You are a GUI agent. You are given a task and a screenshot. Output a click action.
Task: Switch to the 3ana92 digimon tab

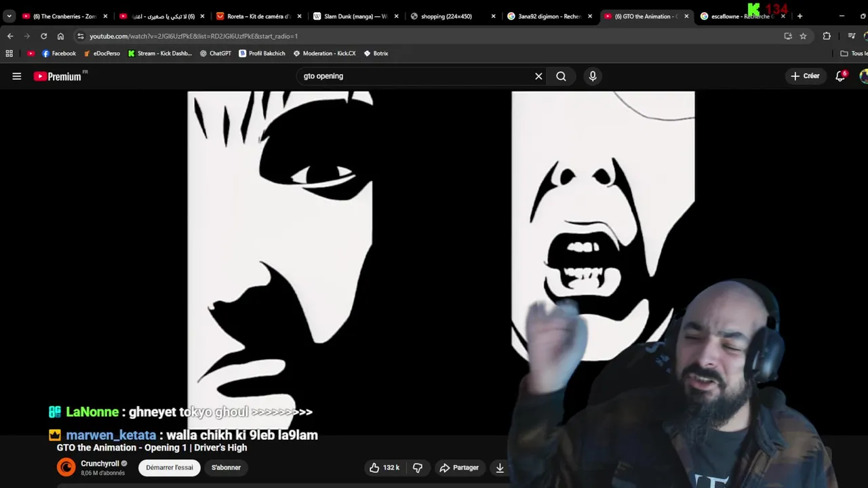point(551,16)
